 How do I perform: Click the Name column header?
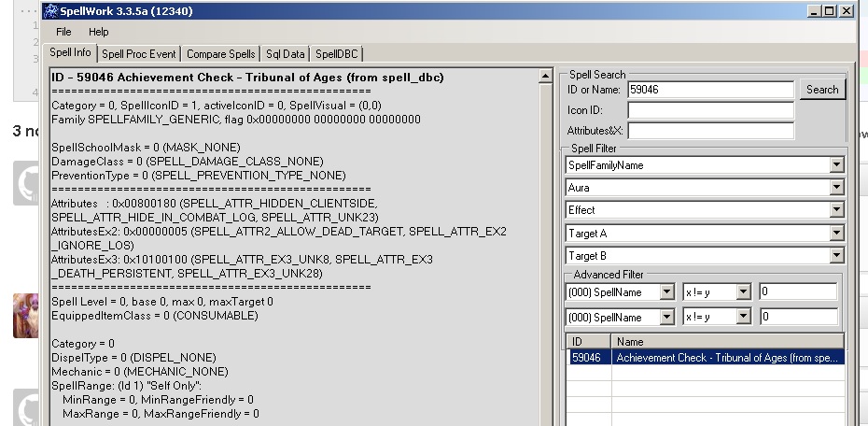click(x=728, y=342)
